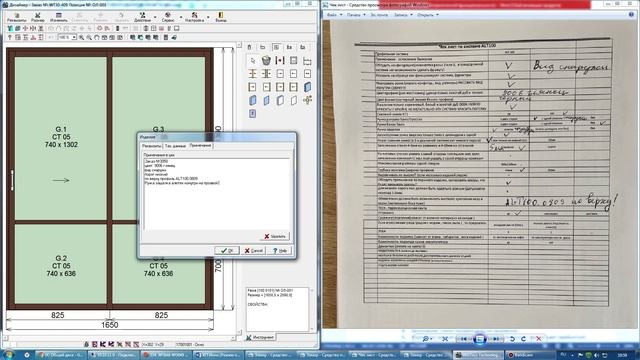Viewport: 640px width, 360px height.
Task: Click the taskbar clock
Action: tap(622, 355)
